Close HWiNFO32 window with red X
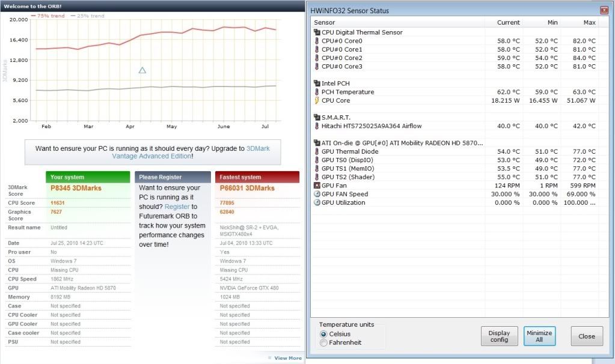Image resolution: width=615 pixels, height=364 pixels. pyautogui.click(x=604, y=11)
